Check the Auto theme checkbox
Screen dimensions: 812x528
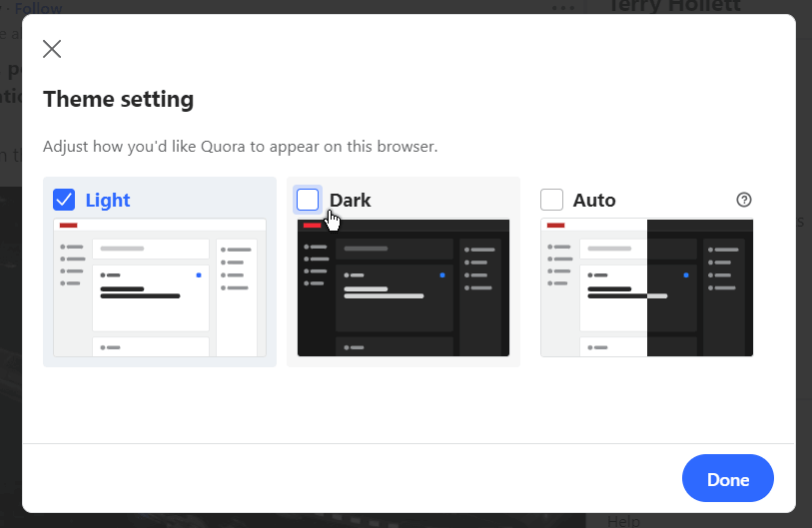coord(551,200)
